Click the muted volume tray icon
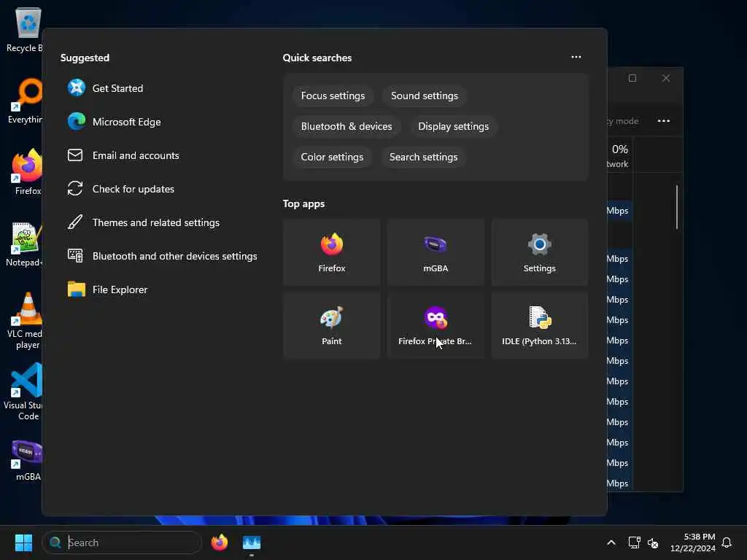The width and height of the screenshot is (747, 560). pos(653,542)
